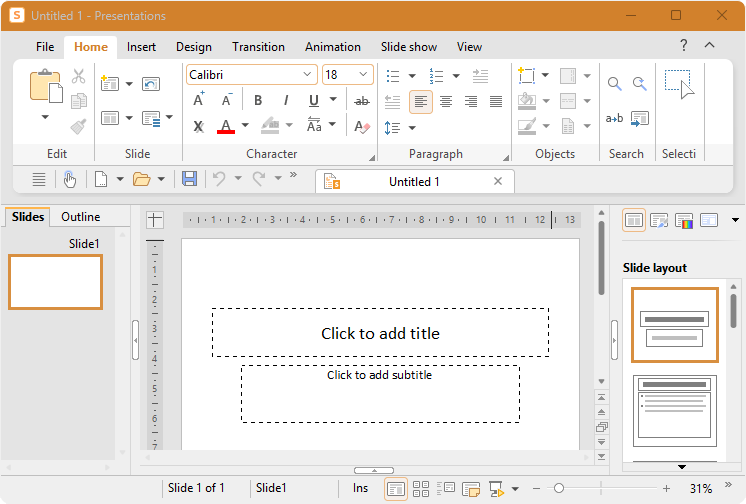The width and height of the screenshot is (746, 504).
Task: Click the increase indent icon
Action: (480, 76)
